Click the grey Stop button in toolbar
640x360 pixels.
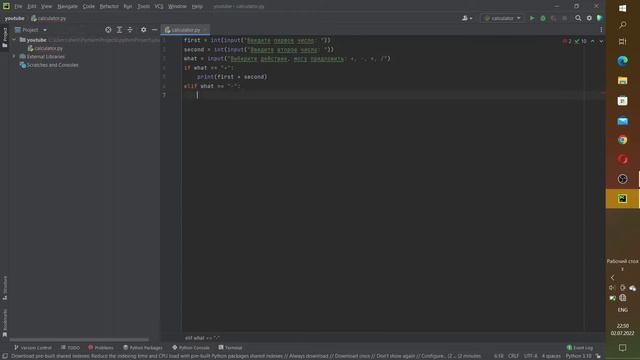(564, 18)
